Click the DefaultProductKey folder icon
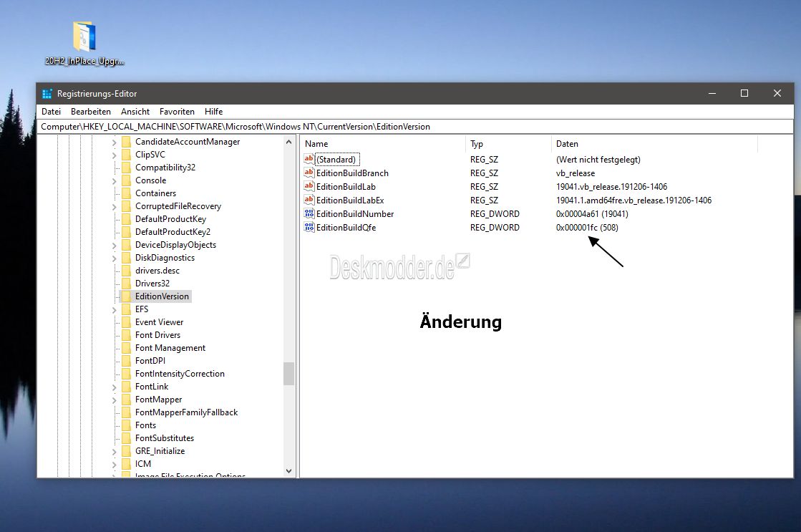 (126, 218)
